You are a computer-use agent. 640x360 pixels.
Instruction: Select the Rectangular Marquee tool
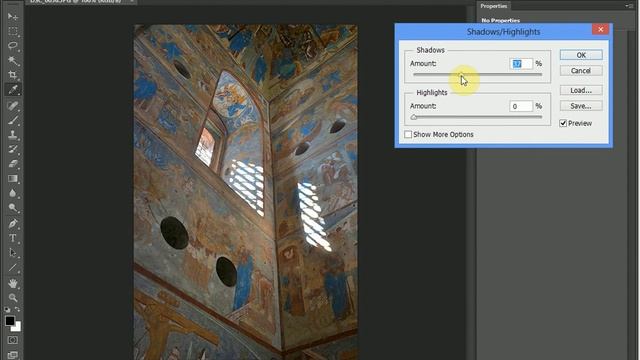point(13,31)
